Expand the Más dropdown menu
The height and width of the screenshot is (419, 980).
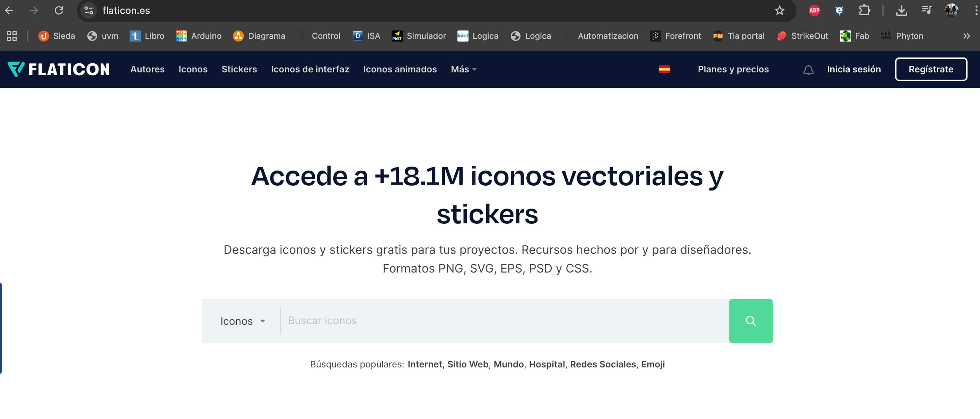point(464,69)
